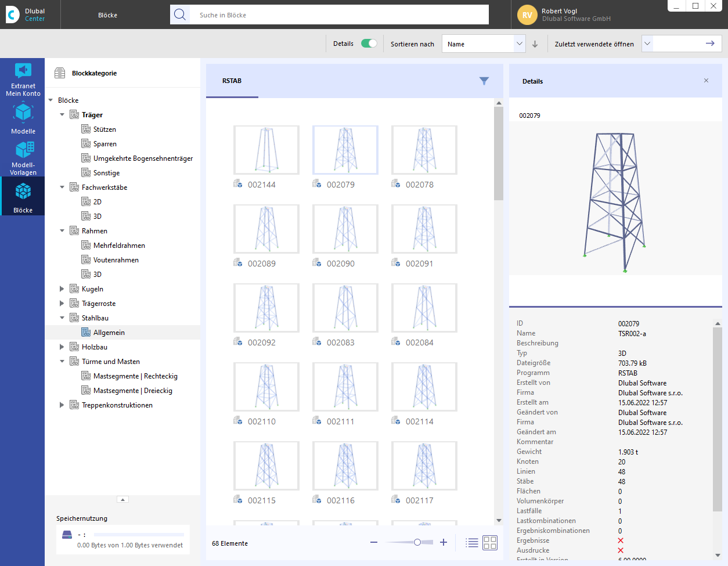Select Mastsegmente | Rechteckig category
The image size is (728, 566).
[135, 376]
